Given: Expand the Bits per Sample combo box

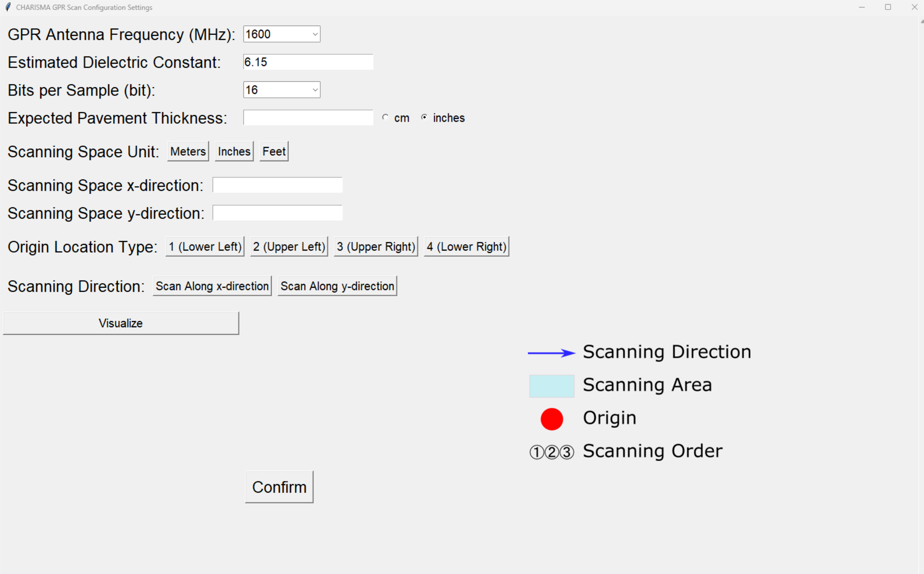Looking at the screenshot, I should [282, 90].
